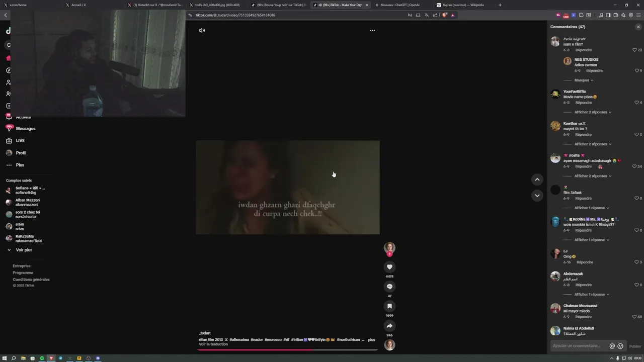Go to next video using down arrow

click(x=537, y=196)
